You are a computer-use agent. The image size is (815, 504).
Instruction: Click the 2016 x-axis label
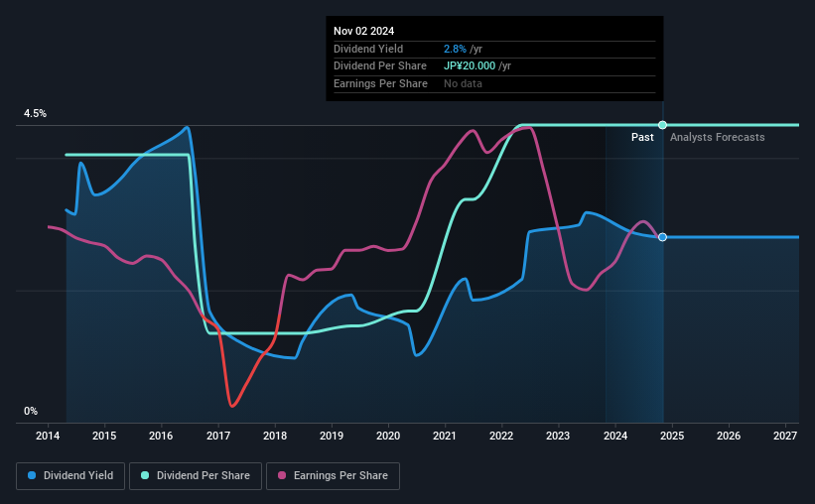[x=161, y=436]
